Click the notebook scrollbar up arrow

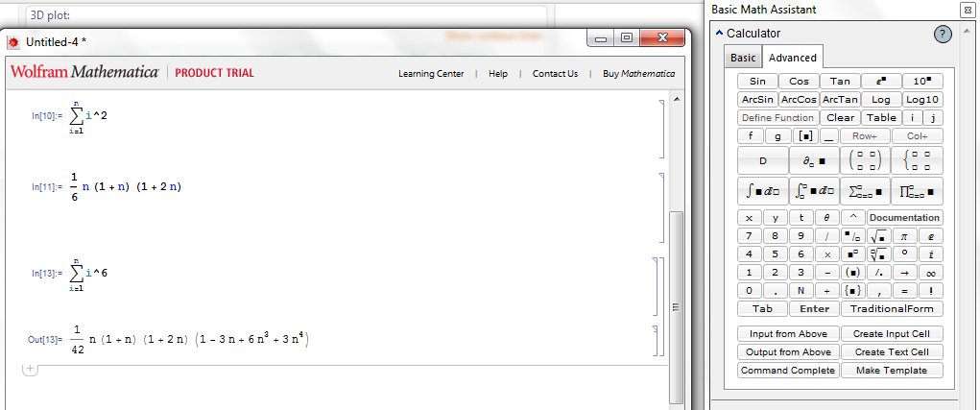[676, 100]
